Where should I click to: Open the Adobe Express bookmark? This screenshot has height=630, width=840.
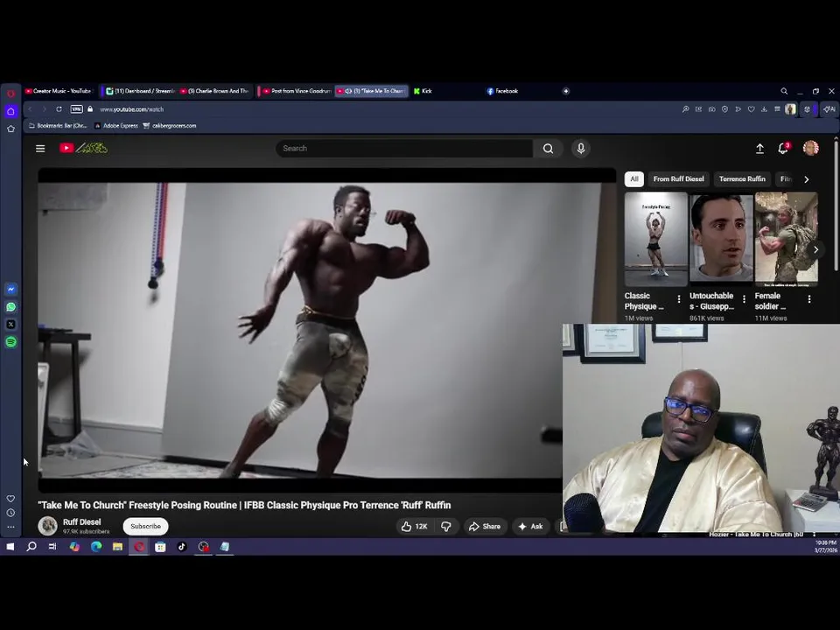[116, 126]
